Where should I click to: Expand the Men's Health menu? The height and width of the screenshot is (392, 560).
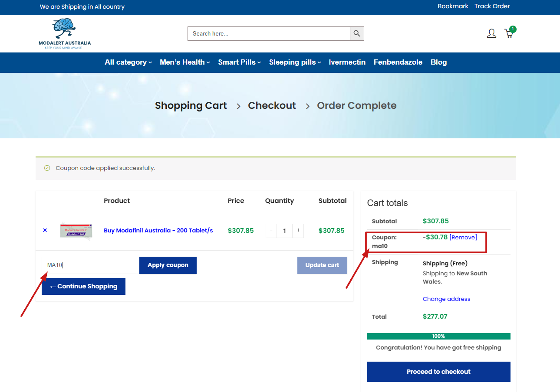tap(184, 62)
